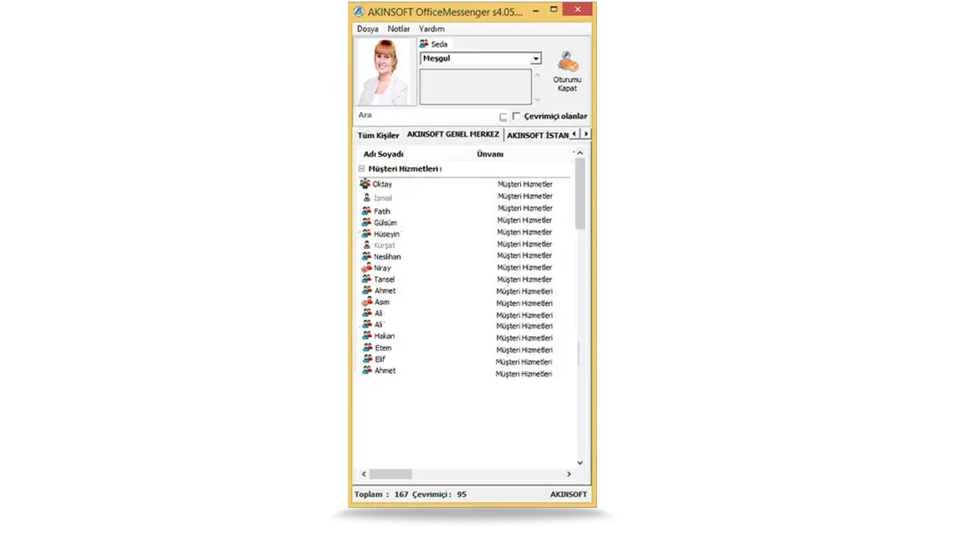This screenshot has width=980, height=533.
Task: Click Seda's profile photo
Action: (385, 72)
